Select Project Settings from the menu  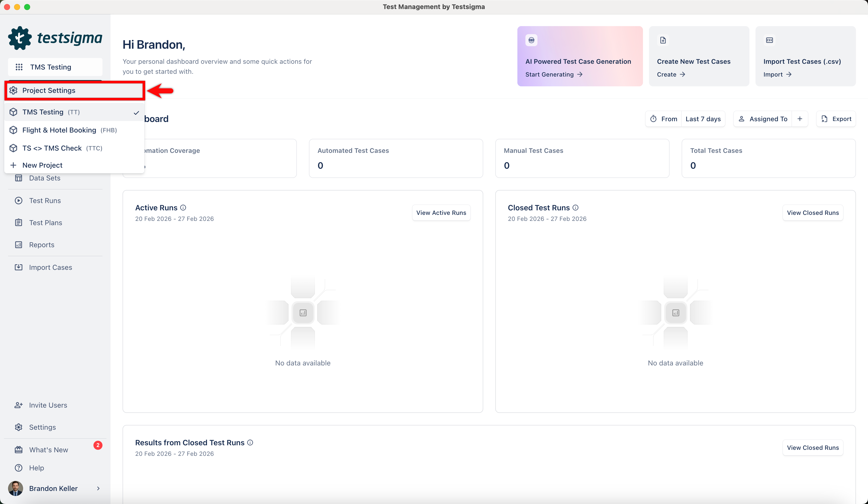point(49,90)
